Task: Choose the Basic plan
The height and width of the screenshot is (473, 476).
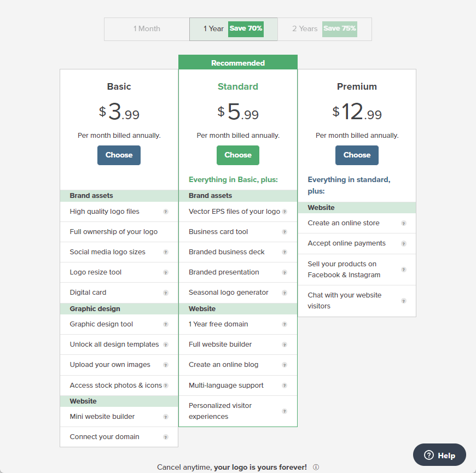Action: tap(119, 155)
